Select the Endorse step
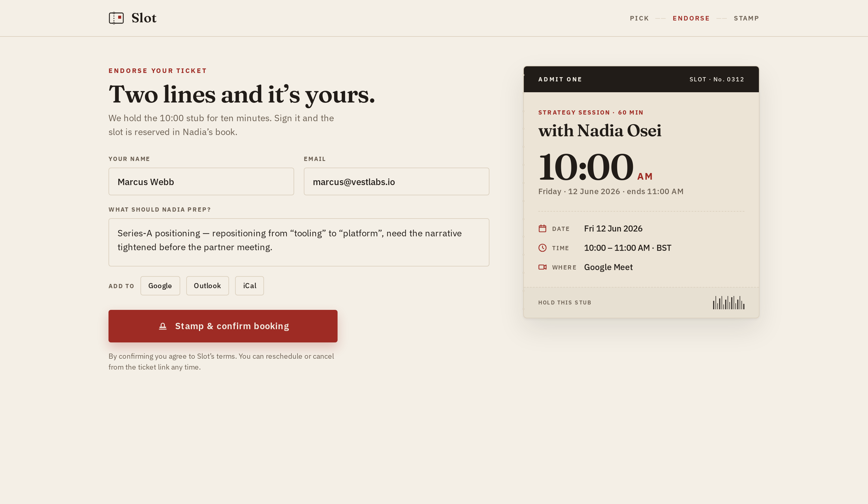This screenshot has width=868, height=504. click(691, 18)
